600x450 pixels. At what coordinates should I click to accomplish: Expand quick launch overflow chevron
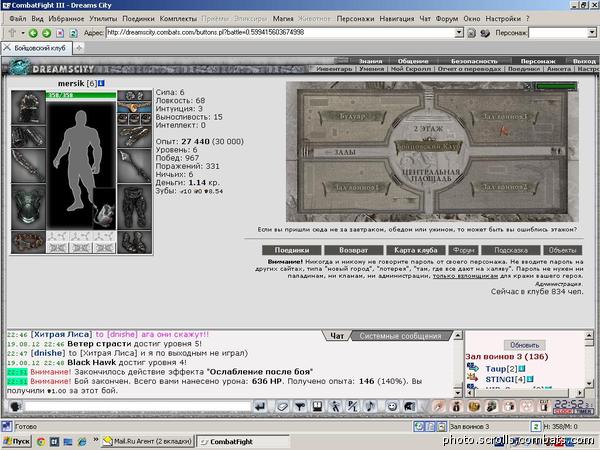(96, 439)
